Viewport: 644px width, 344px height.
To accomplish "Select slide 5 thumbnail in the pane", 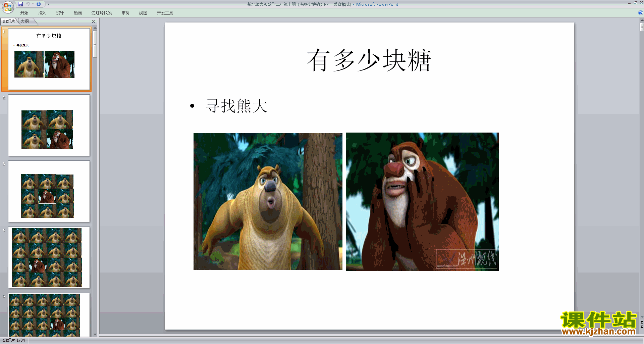I will click(x=49, y=315).
